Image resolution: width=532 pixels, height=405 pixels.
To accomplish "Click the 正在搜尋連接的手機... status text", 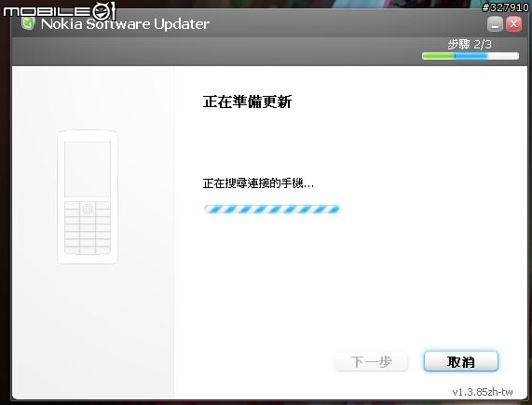I will tap(258, 183).
